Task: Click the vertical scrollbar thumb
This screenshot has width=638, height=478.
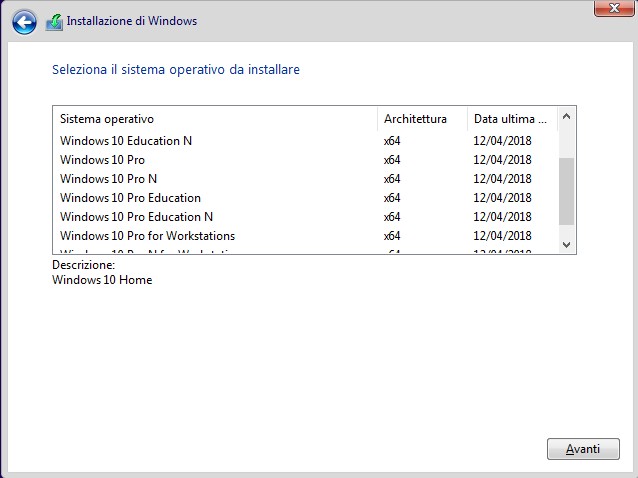Action: 566,191
